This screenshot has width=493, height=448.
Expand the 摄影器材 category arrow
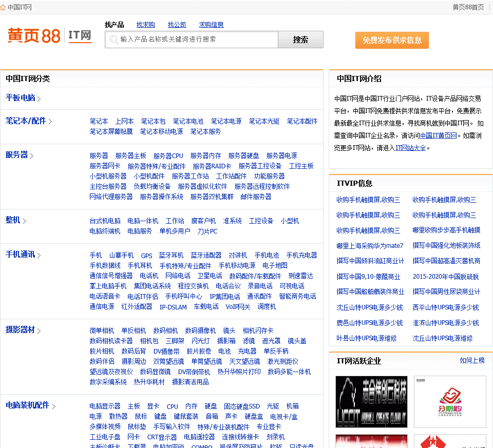coord(39,331)
